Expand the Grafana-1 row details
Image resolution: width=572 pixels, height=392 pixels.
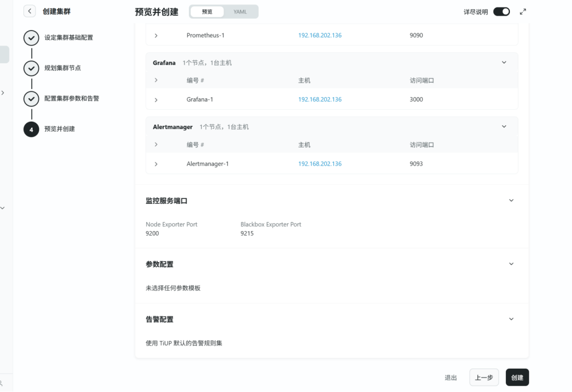pyautogui.click(x=156, y=100)
